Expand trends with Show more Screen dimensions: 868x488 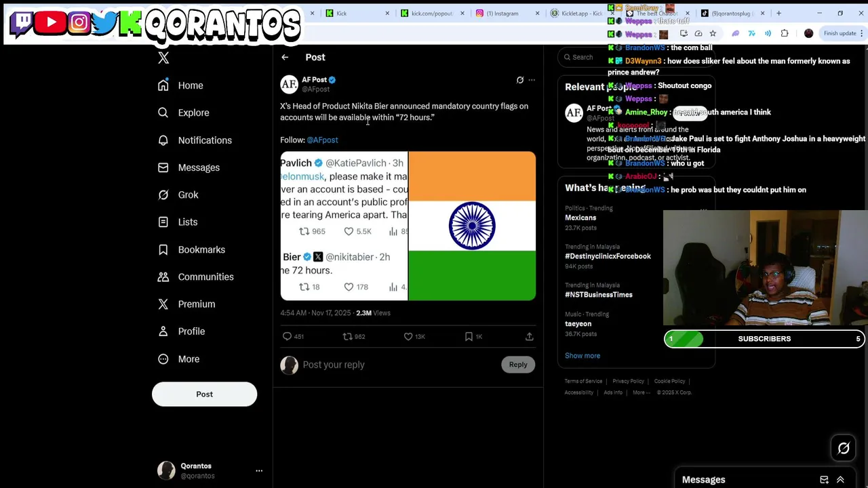pyautogui.click(x=583, y=355)
